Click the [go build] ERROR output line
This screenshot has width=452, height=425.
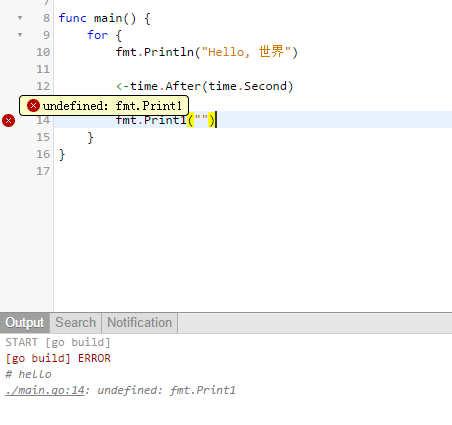(58, 358)
